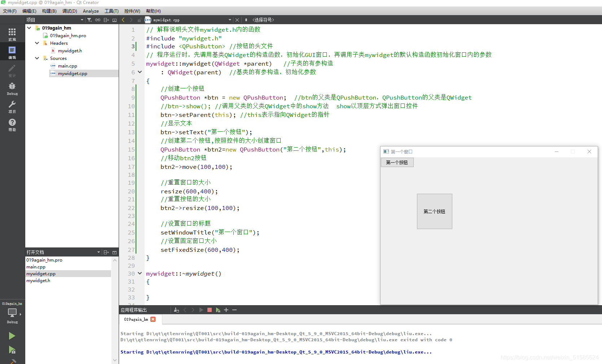Re-run this run configuration
The image size is (602, 364).
(201, 310)
